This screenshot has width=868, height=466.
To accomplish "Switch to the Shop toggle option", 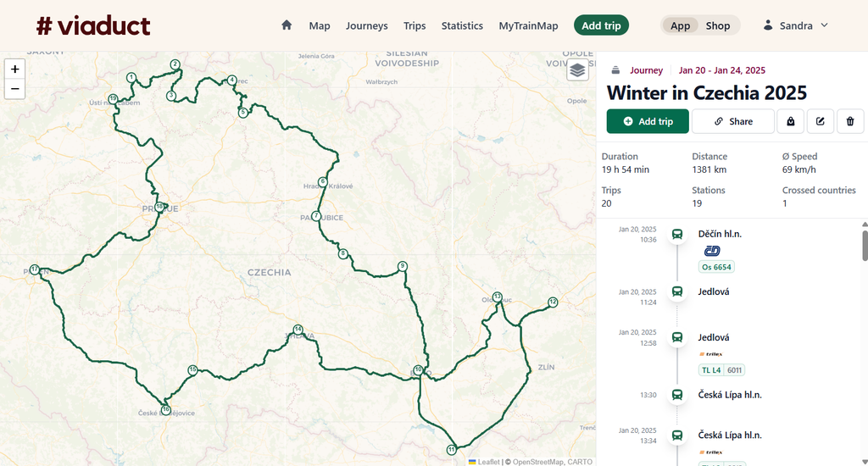I will coord(717,25).
